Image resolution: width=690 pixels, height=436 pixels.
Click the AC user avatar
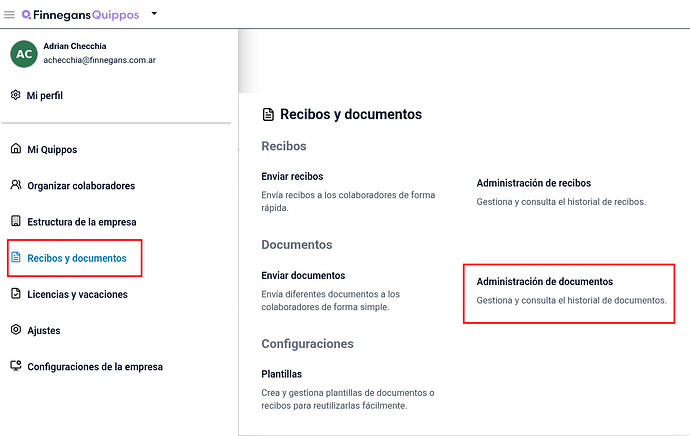pos(24,54)
